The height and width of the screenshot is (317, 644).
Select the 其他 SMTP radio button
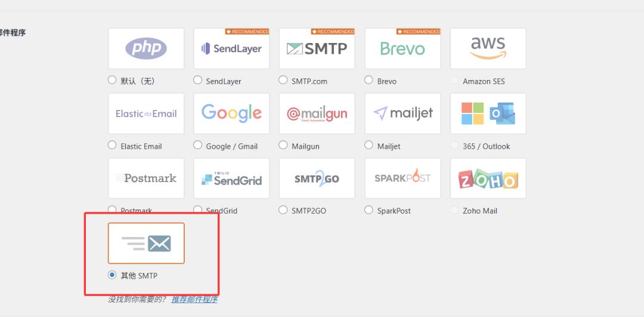point(112,275)
